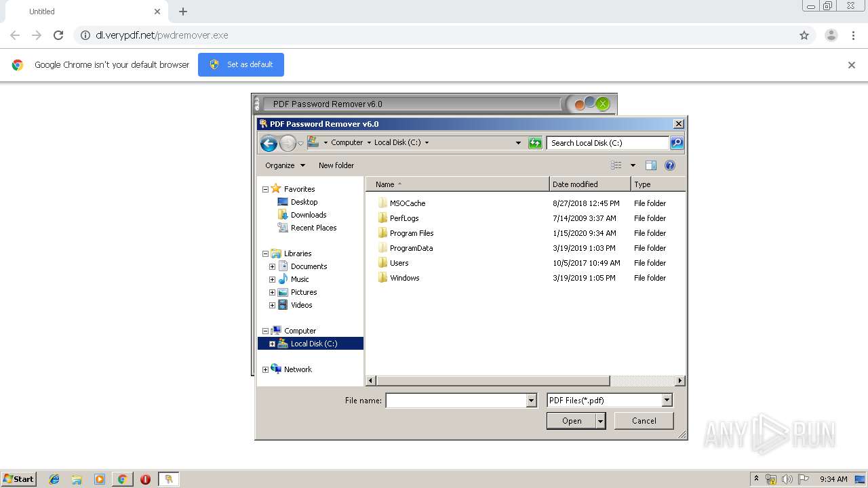The height and width of the screenshot is (488, 868).
Task: Collapse the Favorites tree node
Action: click(x=265, y=189)
